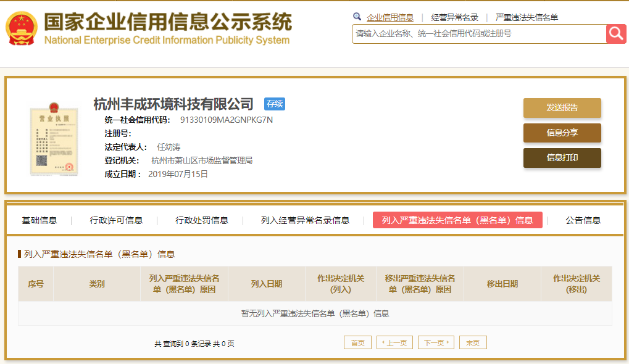Click establishment date 2019年07月15日
This screenshot has width=629, height=364.
coord(178,174)
